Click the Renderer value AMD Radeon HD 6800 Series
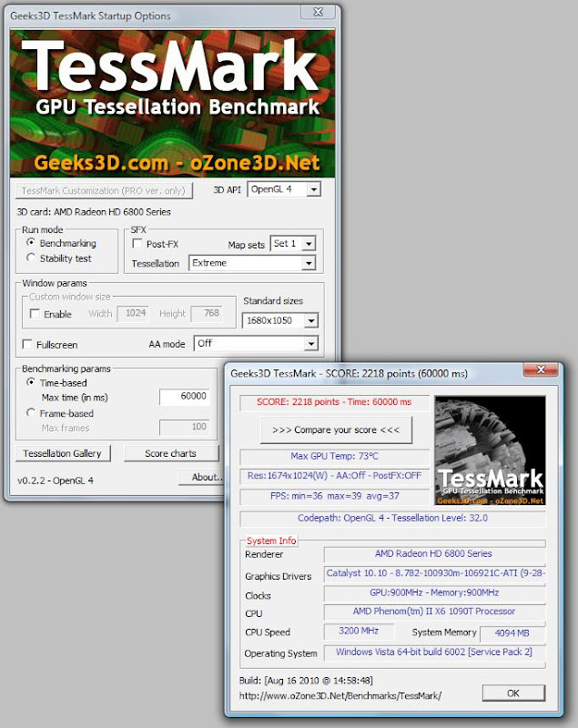Image resolution: width=578 pixels, height=728 pixels. [434, 554]
